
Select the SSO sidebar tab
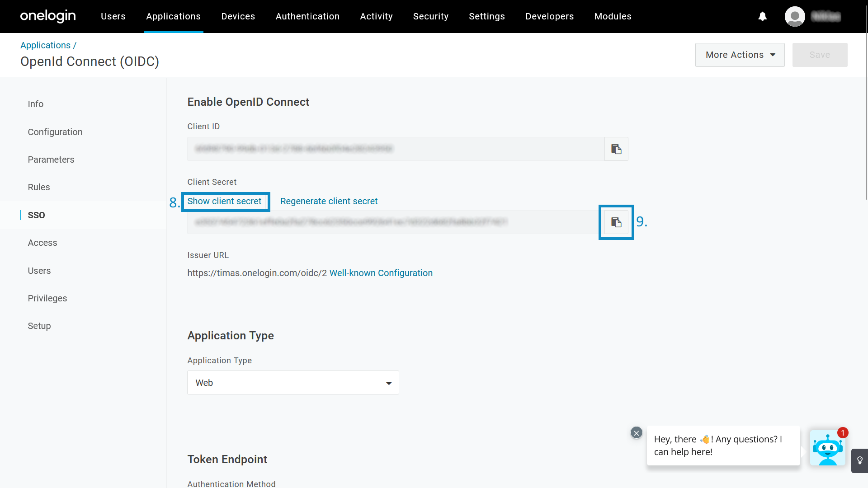tap(36, 215)
